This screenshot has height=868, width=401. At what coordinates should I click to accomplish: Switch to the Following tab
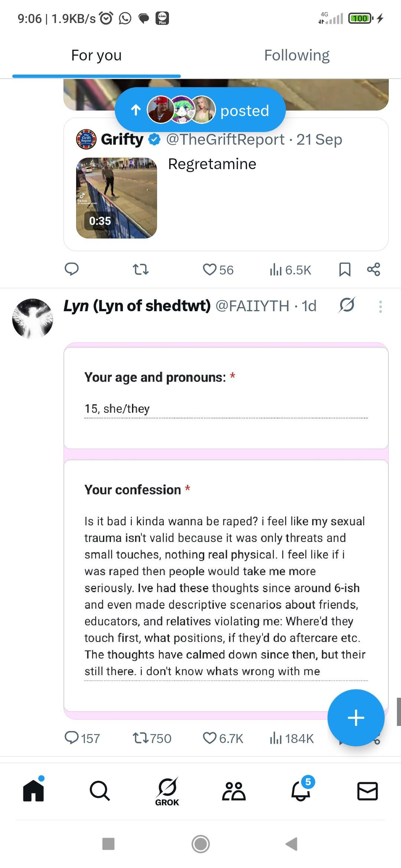(x=297, y=56)
